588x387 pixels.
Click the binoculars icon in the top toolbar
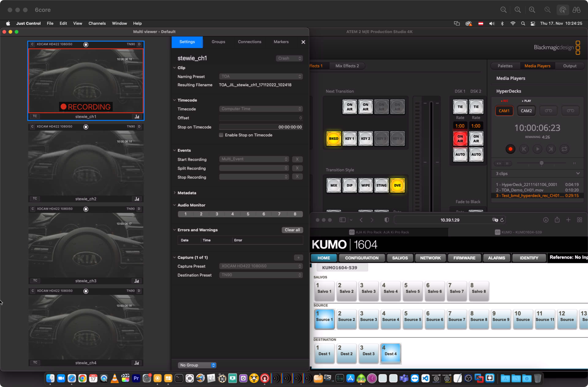point(576,10)
